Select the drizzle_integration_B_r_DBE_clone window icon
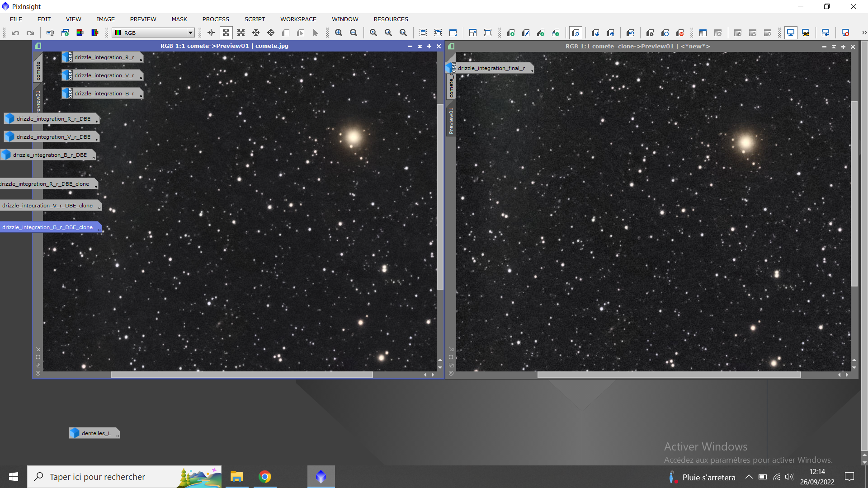The height and width of the screenshot is (488, 868). 47,227
